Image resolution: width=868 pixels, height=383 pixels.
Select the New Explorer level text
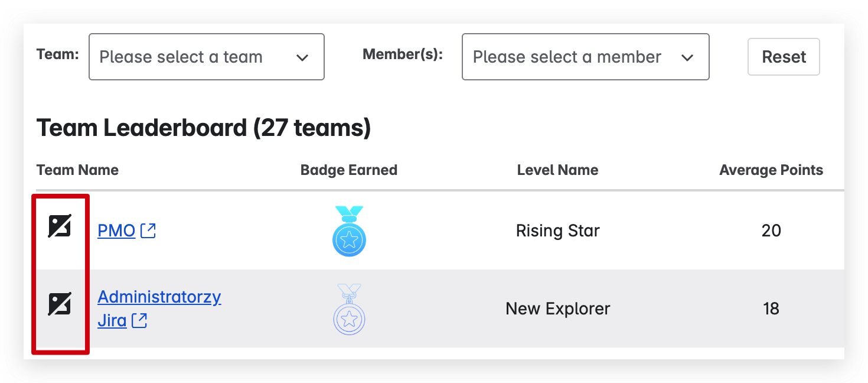[x=557, y=309]
